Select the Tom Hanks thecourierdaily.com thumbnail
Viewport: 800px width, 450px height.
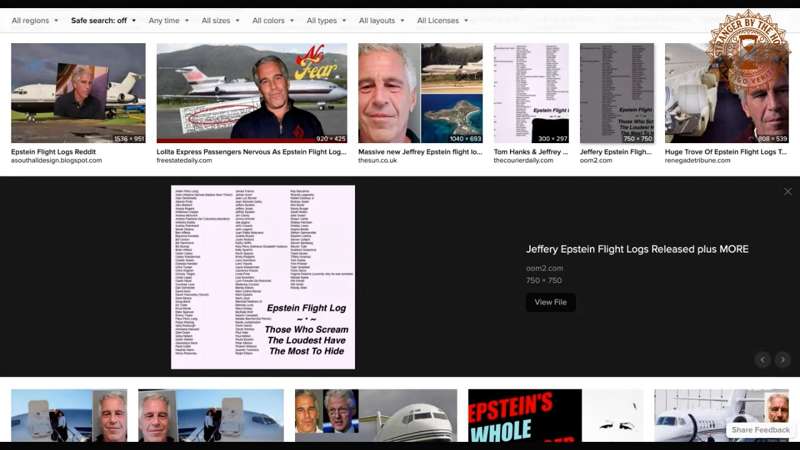[x=531, y=93]
